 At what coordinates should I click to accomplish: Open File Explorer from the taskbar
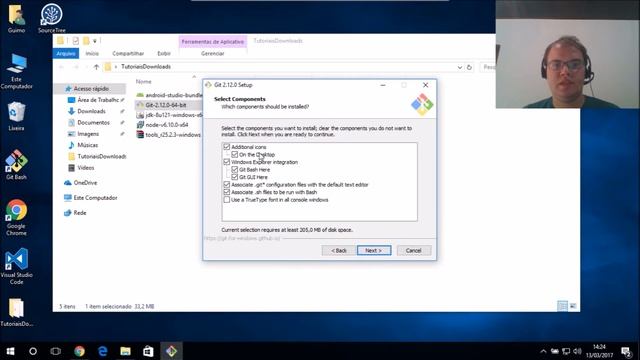click(125, 351)
